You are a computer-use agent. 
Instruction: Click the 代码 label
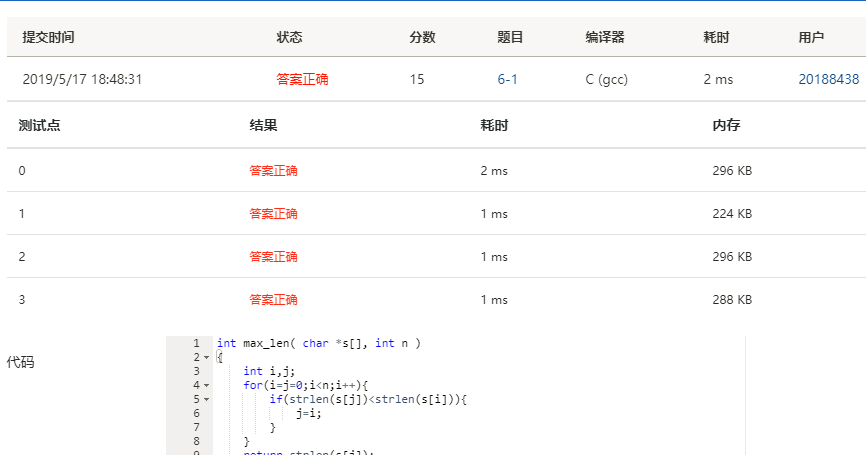(x=20, y=362)
